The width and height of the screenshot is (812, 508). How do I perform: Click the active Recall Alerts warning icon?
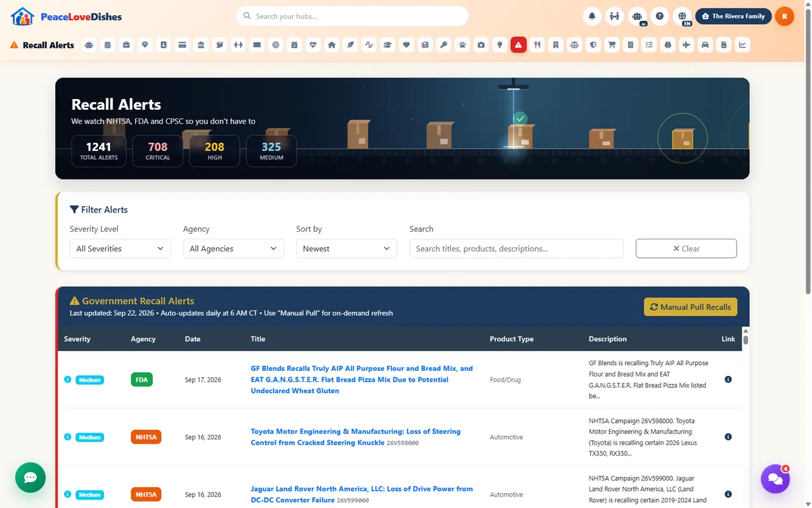[518, 45]
